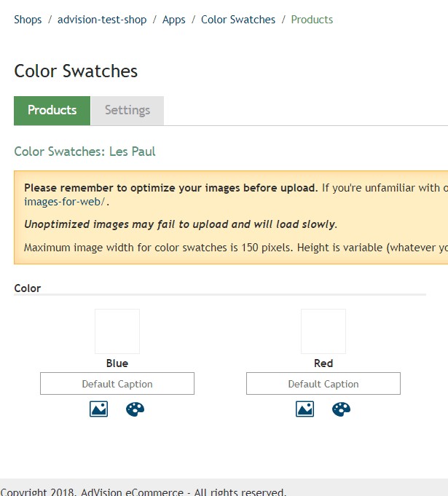Click the Red swatch caption field
Screen dimensions: 448x496
(x=323, y=384)
